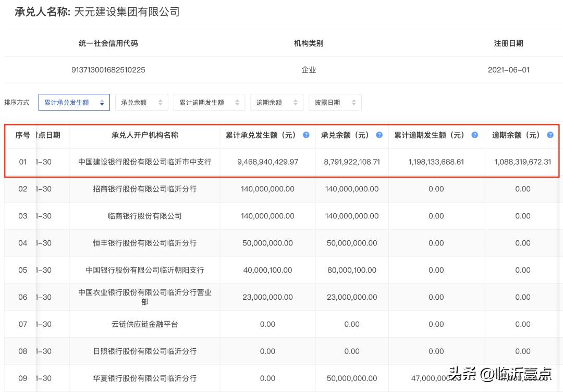The height and width of the screenshot is (392, 563).
Task: Select 临商银行股份有限公司 cell
Action: pyautogui.click(x=145, y=216)
